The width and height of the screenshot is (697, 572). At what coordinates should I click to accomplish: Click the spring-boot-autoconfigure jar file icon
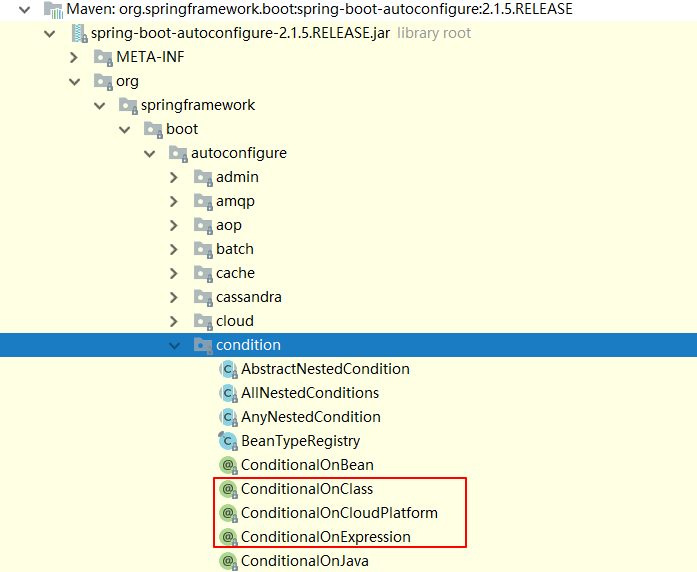(x=79, y=33)
